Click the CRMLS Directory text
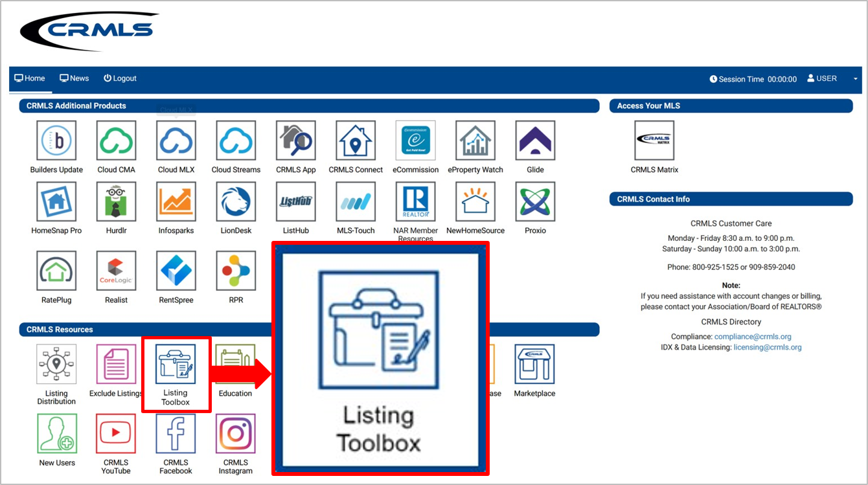868x485 pixels. pyautogui.click(x=731, y=322)
